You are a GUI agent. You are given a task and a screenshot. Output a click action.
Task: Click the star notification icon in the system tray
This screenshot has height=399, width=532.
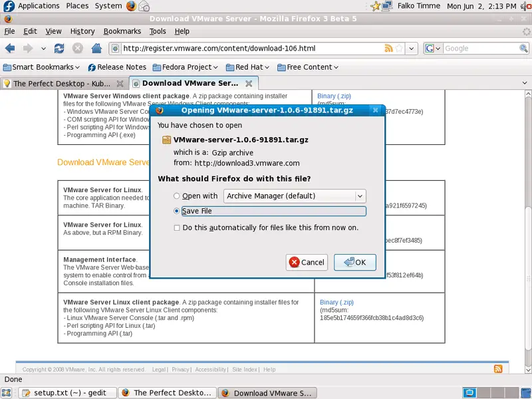pos(376,6)
